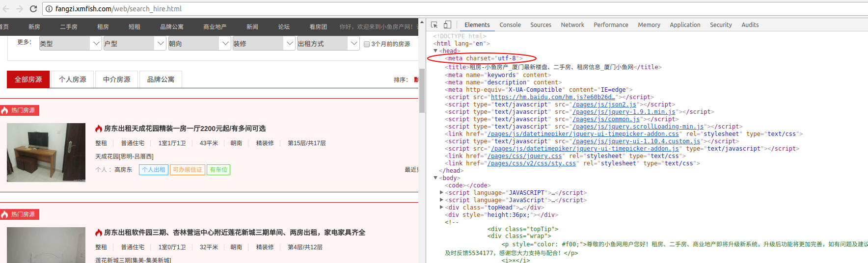Click the flame icon beside 天成花园 listing title
The height and width of the screenshot is (263, 868).
click(x=99, y=129)
